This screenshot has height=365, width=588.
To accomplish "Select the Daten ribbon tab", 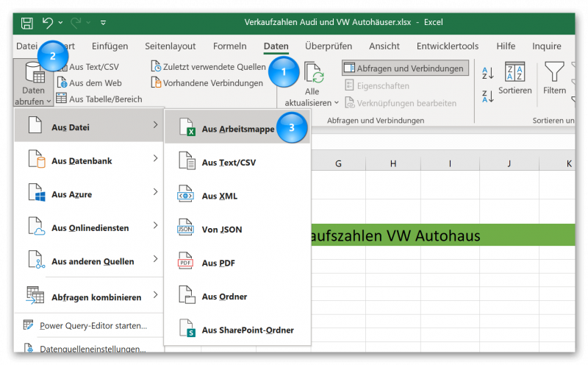I will click(276, 46).
